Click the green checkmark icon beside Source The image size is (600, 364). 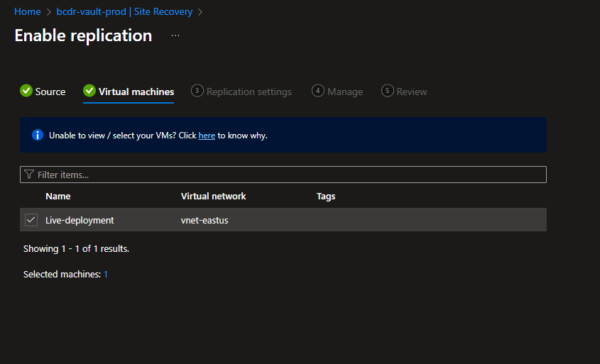coord(26,91)
